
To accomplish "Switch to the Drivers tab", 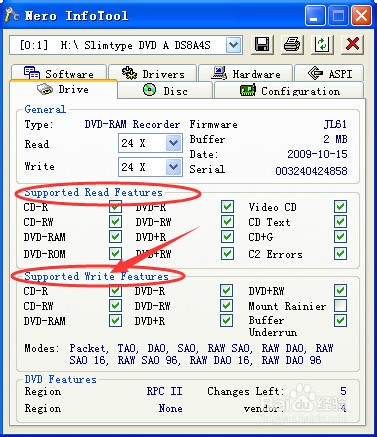I will [153, 73].
